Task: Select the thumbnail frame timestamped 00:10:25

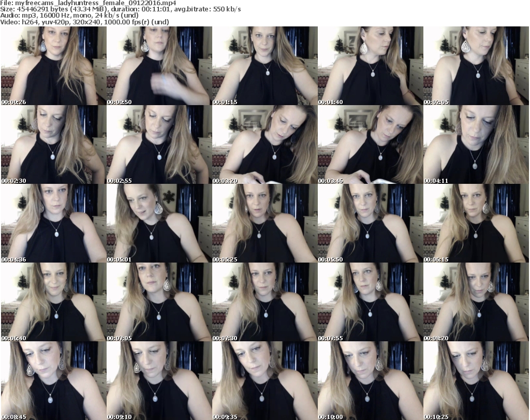Action: coord(476,381)
